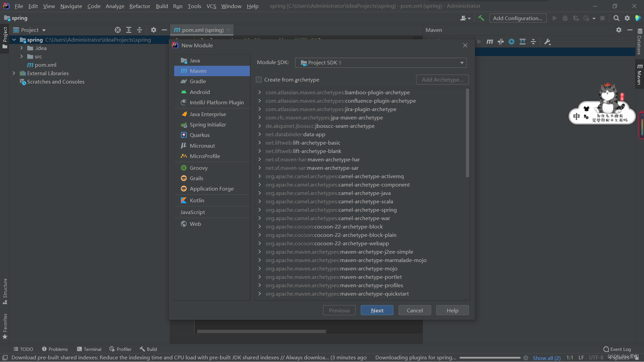This screenshot has width=644, height=362.
Task: Select Spring Initializr module type
Action: (212, 124)
